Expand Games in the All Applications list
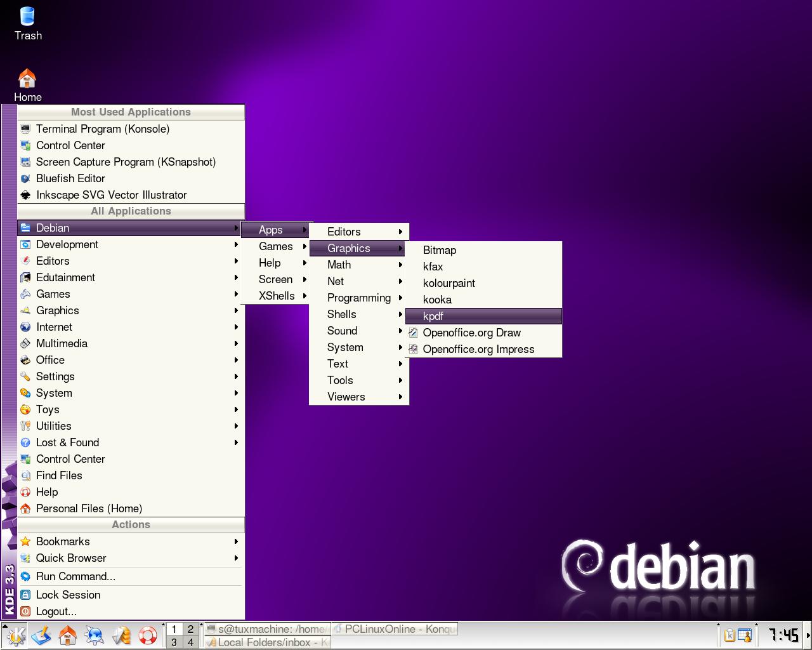 pos(131,294)
